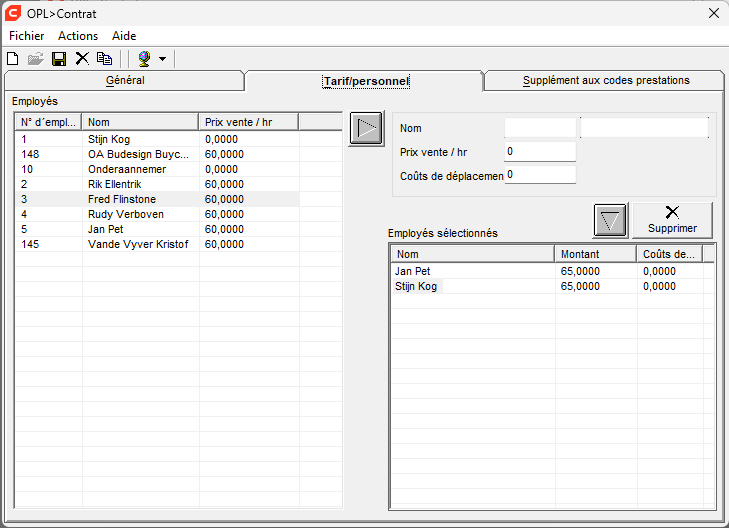
Task: Select the Onderaannemer row
Action: click(x=158, y=169)
